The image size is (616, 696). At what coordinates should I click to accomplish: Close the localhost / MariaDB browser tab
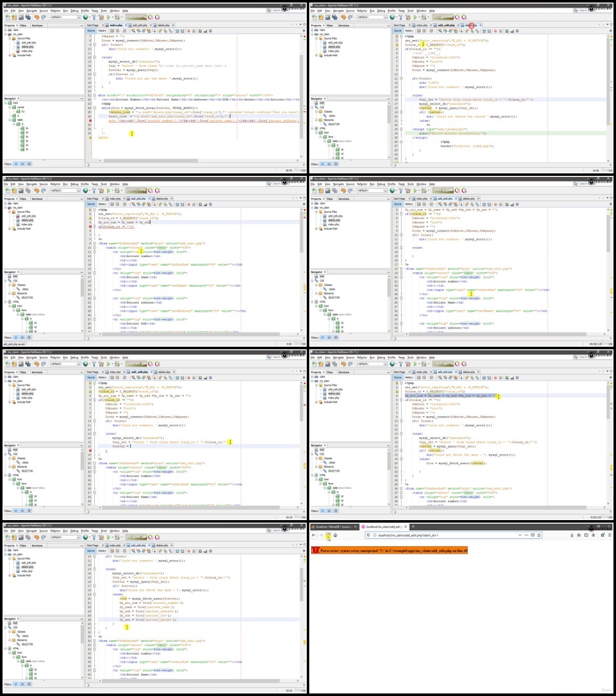pos(355,527)
